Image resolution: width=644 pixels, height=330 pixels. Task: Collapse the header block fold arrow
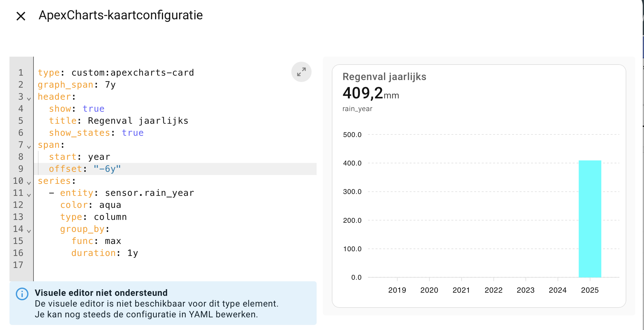coord(29,99)
